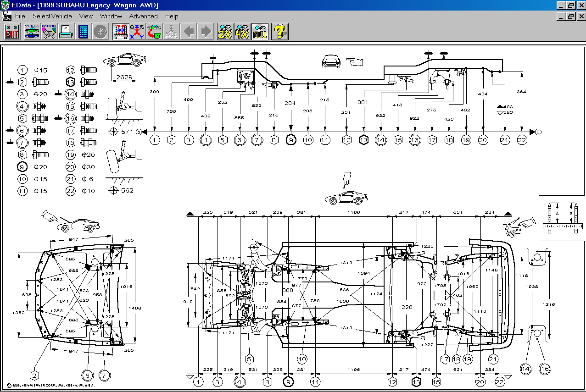The height and width of the screenshot is (392, 586).
Task: Click the 434 height value in side view
Action: pyautogui.click(x=483, y=94)
